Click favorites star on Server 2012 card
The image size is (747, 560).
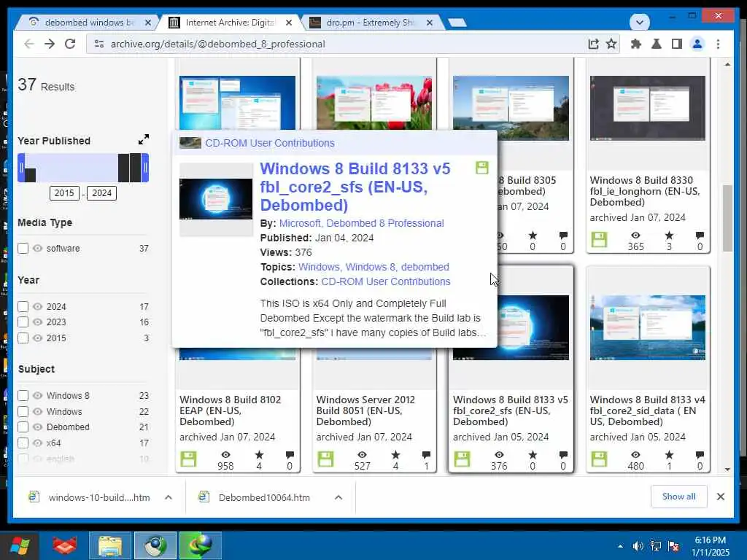point(395,455)
